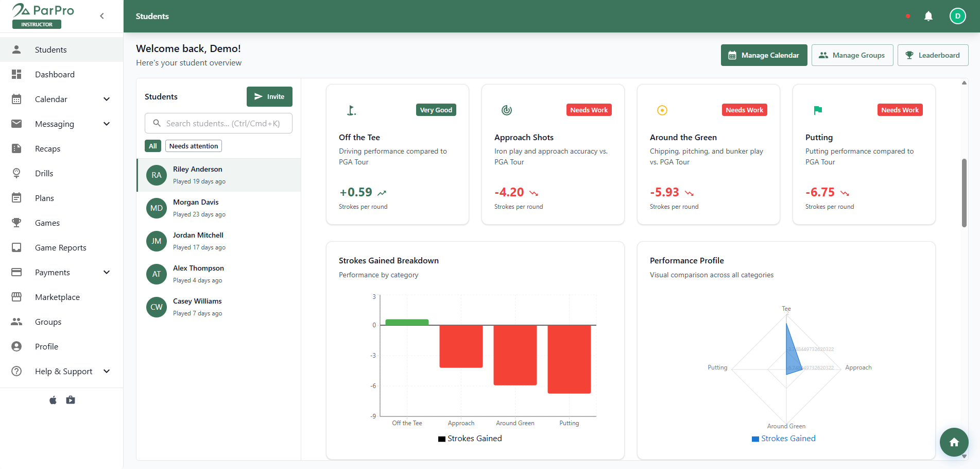Click the Putting flag icon
The width and height of the screenshot is (980, 469).
click(x=818, y=110)
